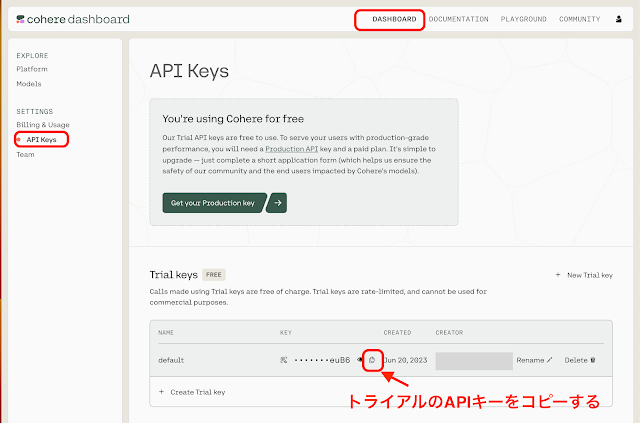Click the CREATED column header
This screenshot has height=423, width=640.
coord(397,333)
